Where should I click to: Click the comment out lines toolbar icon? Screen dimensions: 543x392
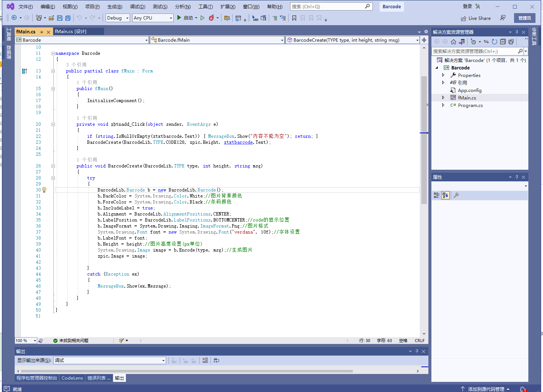[275, 18]
